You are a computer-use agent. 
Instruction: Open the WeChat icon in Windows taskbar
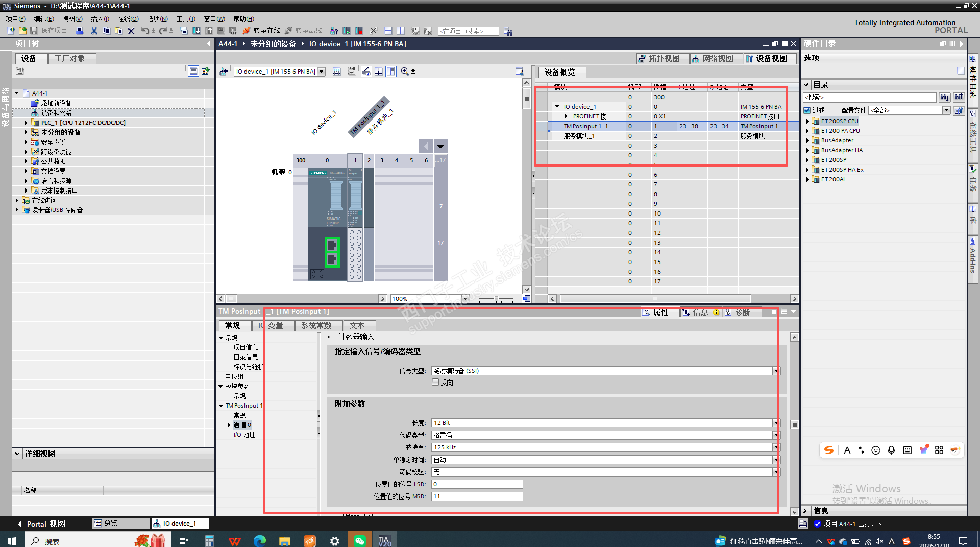(360, 540)
